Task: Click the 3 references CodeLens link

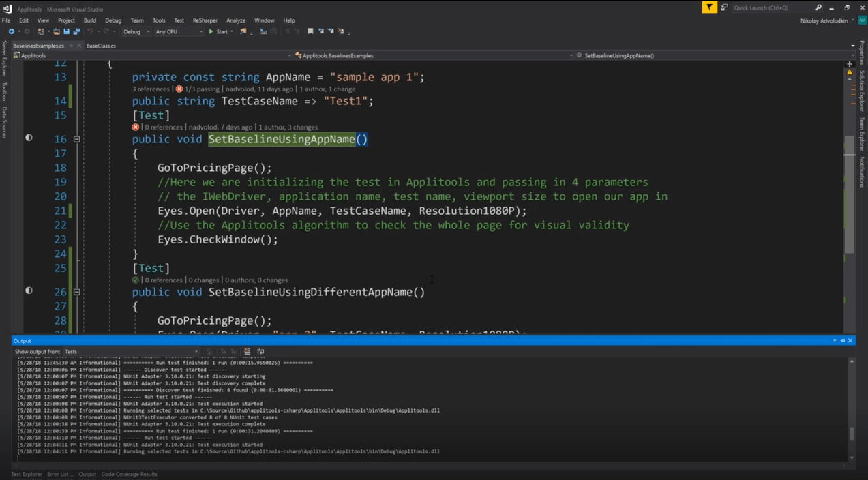Action: tap(151, 89)
